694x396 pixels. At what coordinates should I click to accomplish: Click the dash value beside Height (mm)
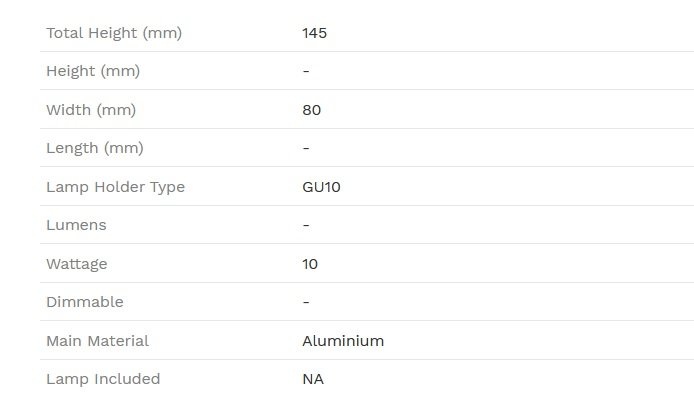[306, 72]
